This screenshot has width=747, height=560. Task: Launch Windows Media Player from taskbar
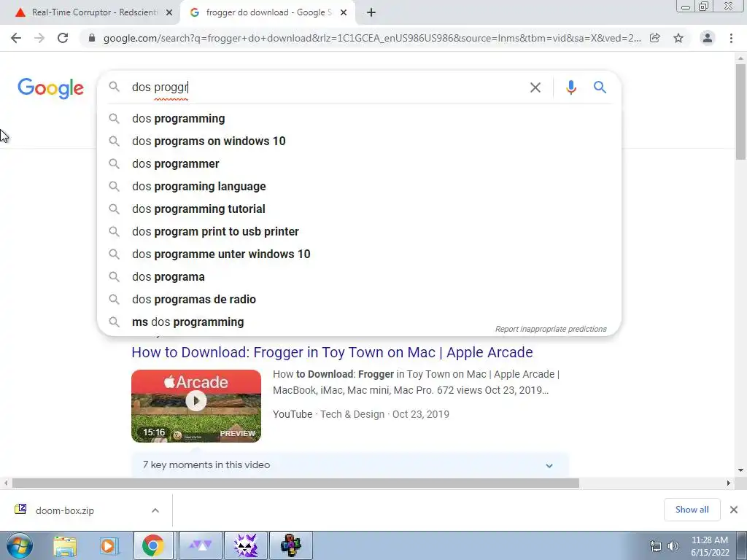pyautogui.click(x=109, y=545)
